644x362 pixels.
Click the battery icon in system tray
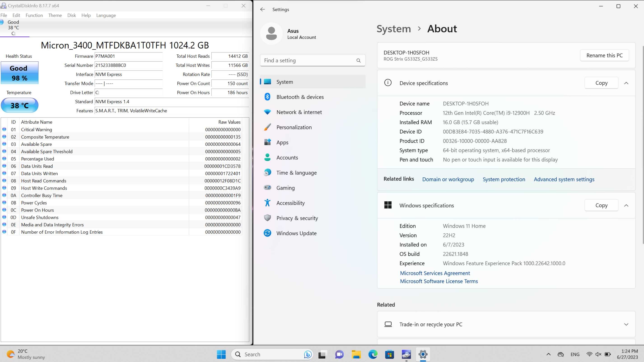(x=607, y=354)
